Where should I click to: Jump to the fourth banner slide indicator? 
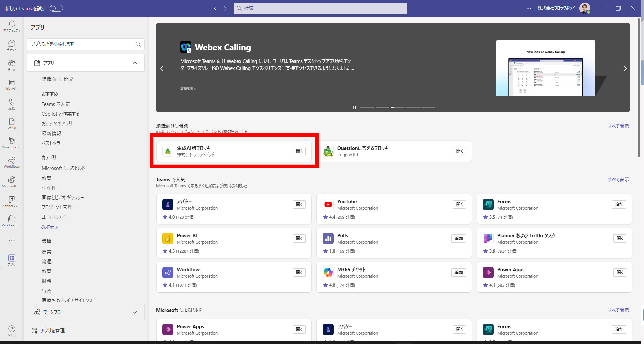[413, 107]
